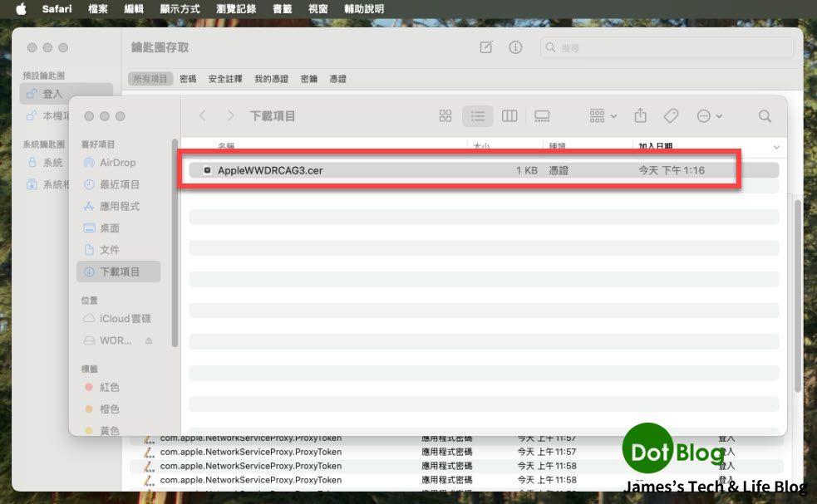Select the red 紅色 tag in sidebar
Viewport: 817px width, 504px height.
[x=109, y=387]
